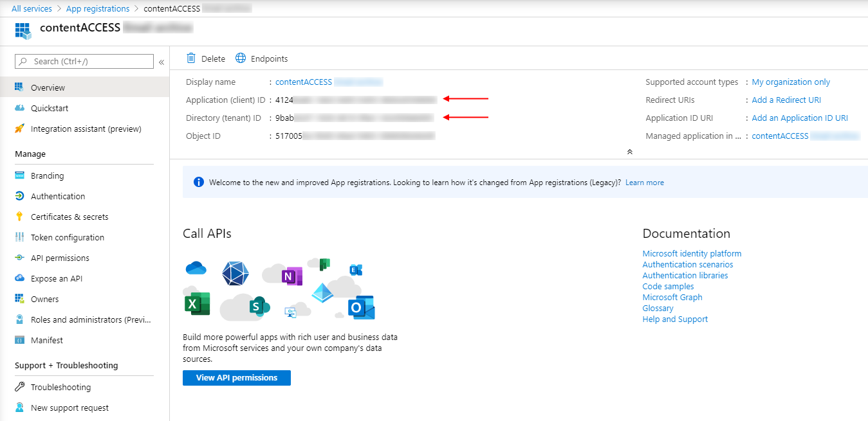Viewport: 868px width, 421px height.
Task: Click the Certificates & secrets key icon
Action: pos(19,217)
